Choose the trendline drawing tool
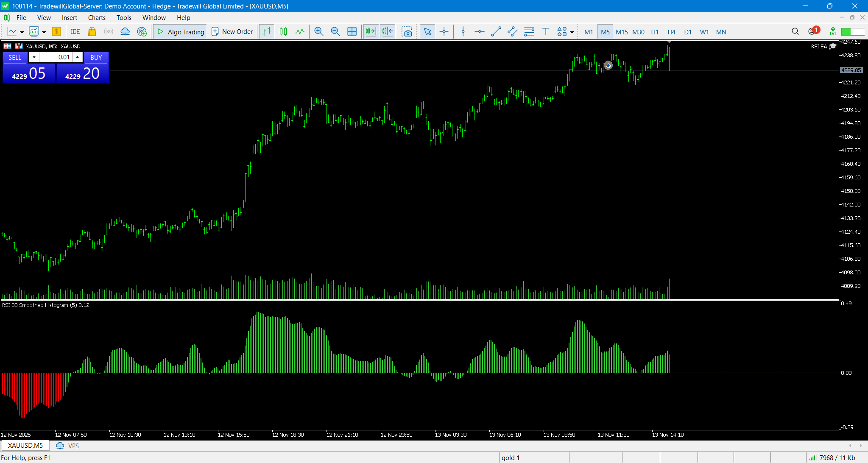Viewport: 868px width, 463px height. (496, 32)
